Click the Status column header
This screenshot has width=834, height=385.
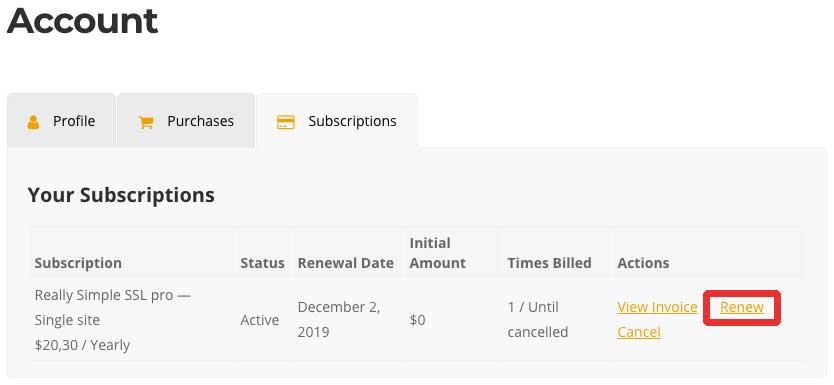262,263
